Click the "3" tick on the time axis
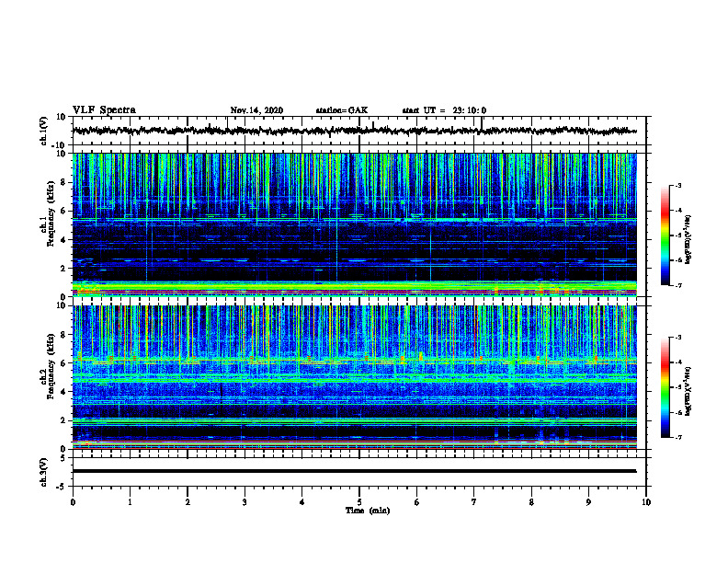Screen dimensions: 728x563 (245, 502)
